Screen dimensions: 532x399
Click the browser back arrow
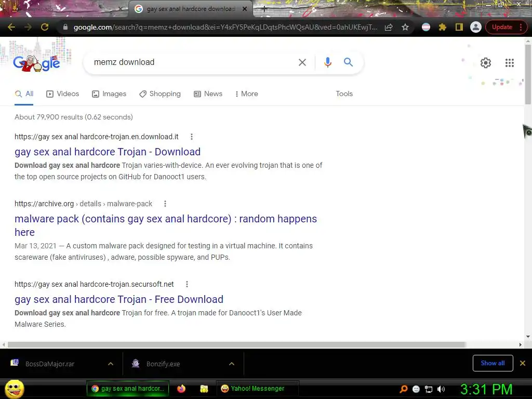[11, 27]
